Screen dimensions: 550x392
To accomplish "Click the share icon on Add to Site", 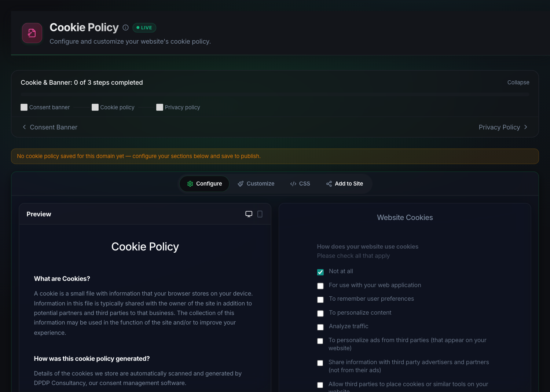I will pos(329,184).
